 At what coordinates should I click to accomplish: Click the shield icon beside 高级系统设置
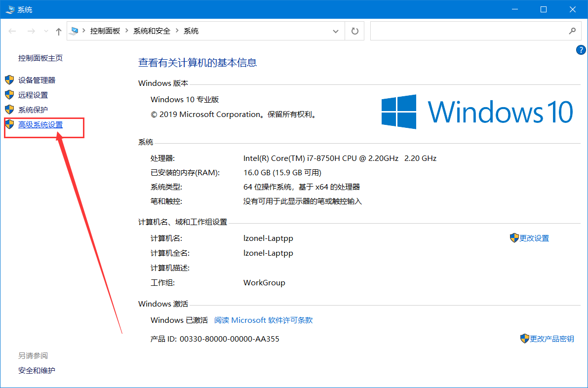[9, 124]
